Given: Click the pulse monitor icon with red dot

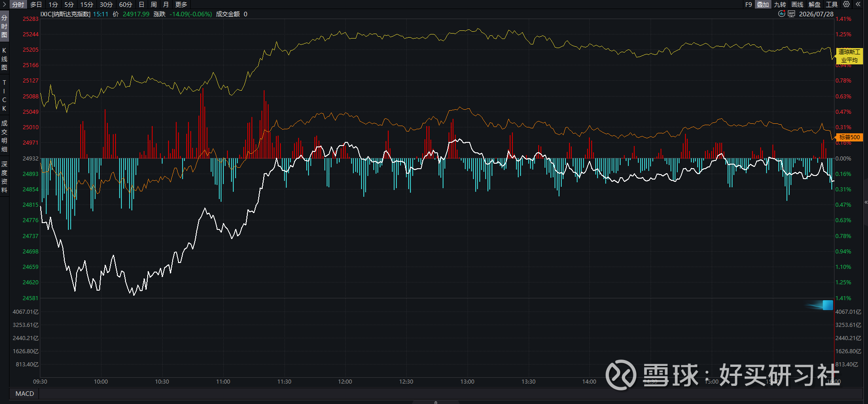Looking at the screenshot, I should [781, 14].
